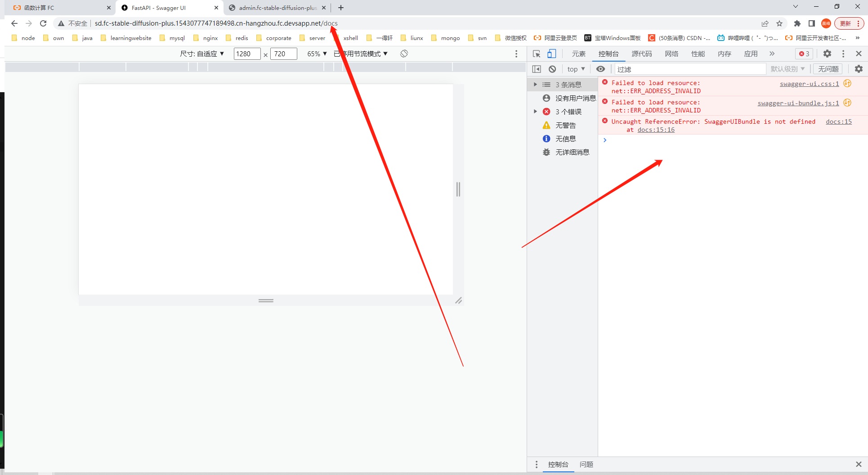868x475 pixels.
Task: Expand the 3 条消息 sidebar group
Action: (535, 85)
